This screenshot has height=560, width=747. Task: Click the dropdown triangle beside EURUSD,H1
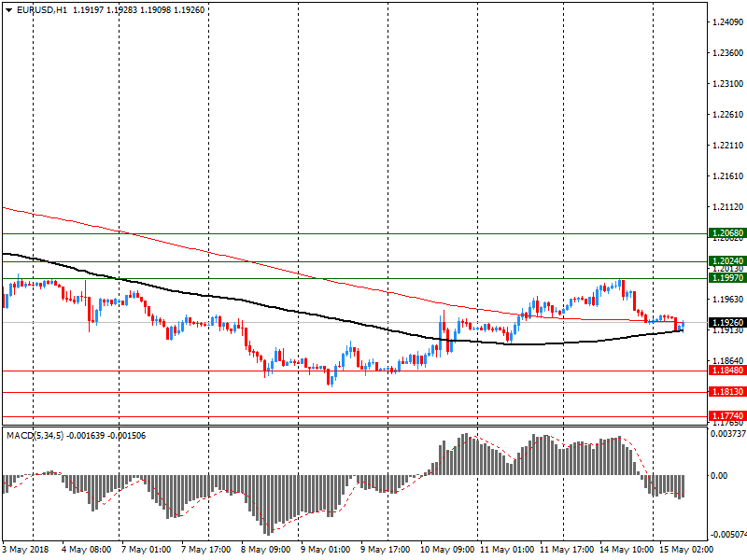pos(8,10)
